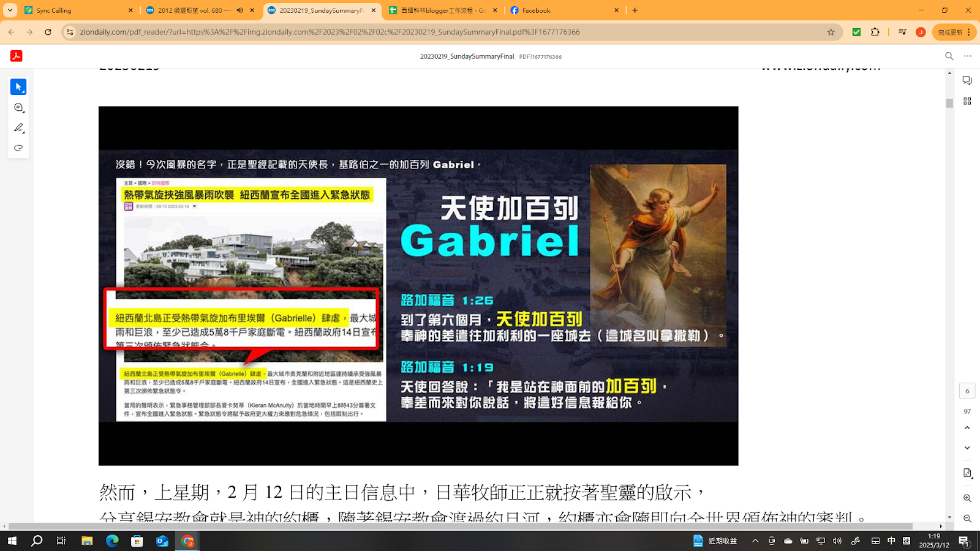Zoom out of the PDF
This screenshot has height=551, width=980.
[967, 519]
